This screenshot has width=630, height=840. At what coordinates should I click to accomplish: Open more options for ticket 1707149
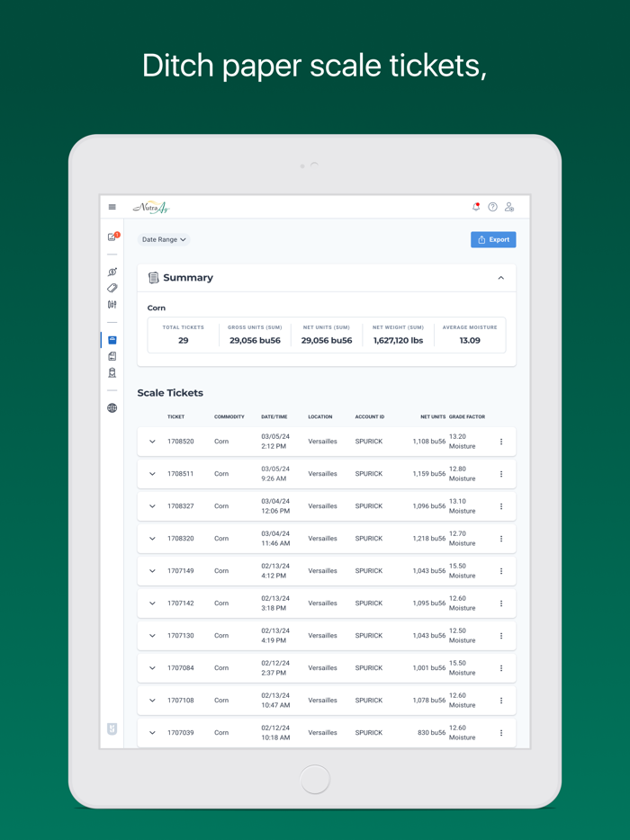click(501, 571)
